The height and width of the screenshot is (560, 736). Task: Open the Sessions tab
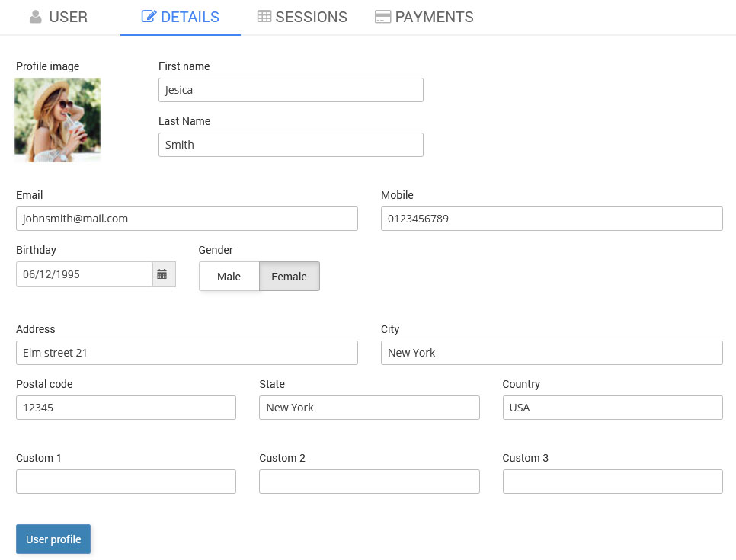302,17
